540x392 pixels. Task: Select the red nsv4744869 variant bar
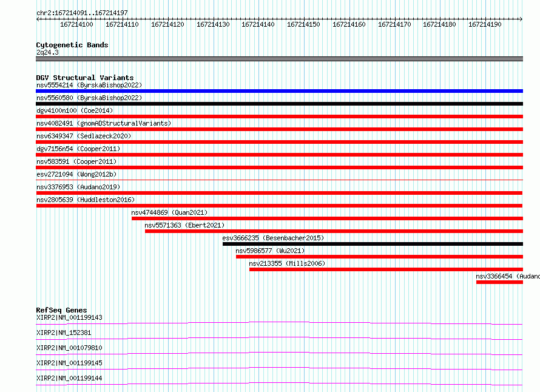tap(327, 218)
